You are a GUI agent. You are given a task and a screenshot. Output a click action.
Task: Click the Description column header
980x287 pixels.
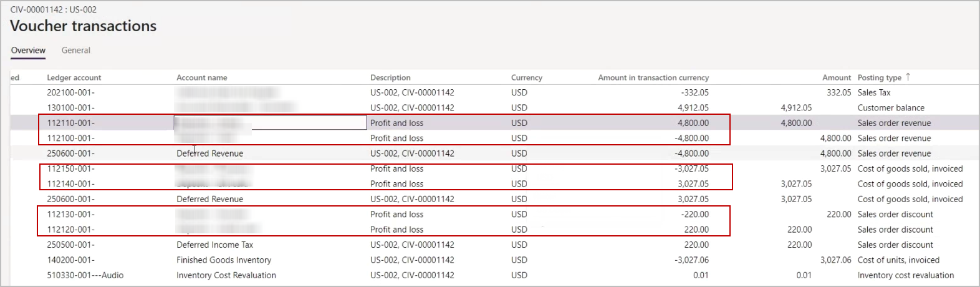pos(390,77)
